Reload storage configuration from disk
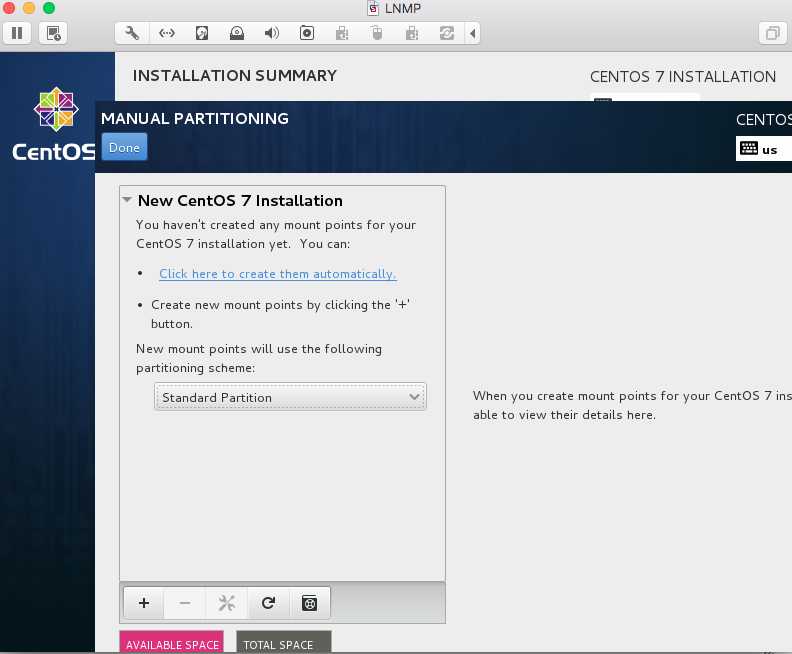This screenshot has height=654, width=792. (x=268, y=602)
